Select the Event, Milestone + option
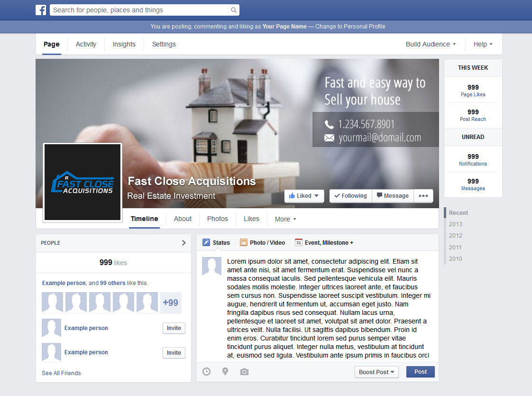The width and height of the screenshot is (532, 396). point(324,242)
